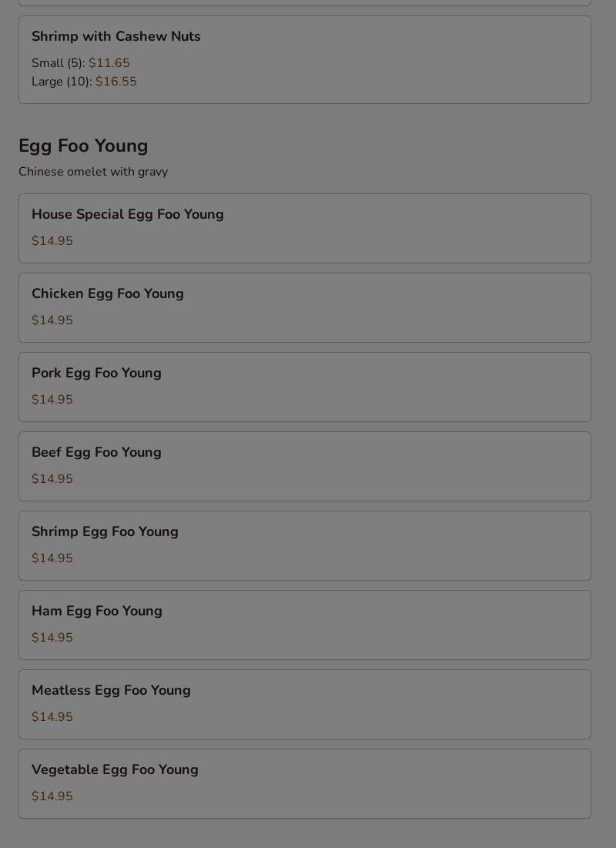Select Chicken Egg Foo Young
Screen dimensions: 616x848
[108, 293]
